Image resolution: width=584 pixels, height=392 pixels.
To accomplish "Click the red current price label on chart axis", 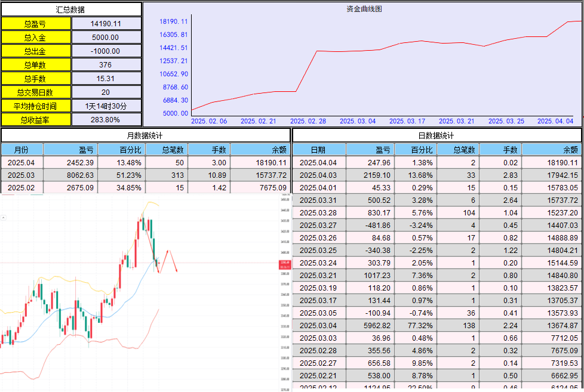I will coord(284,264).
